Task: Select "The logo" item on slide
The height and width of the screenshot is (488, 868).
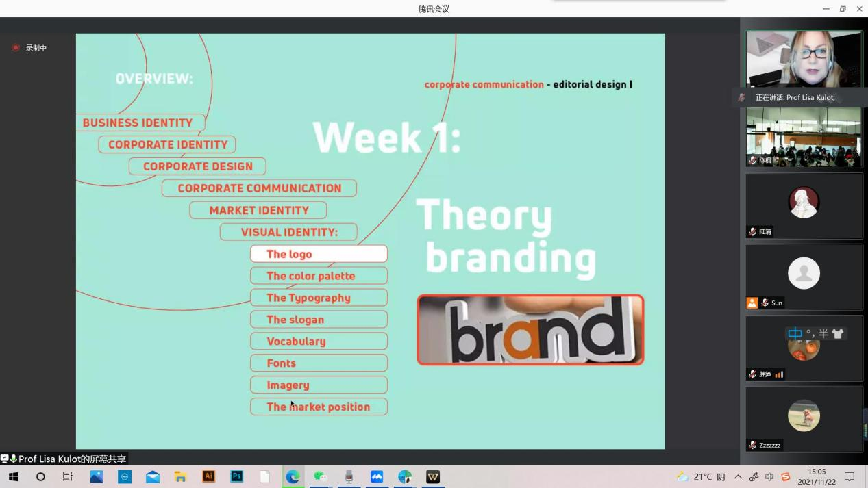Action: point(319,254)
